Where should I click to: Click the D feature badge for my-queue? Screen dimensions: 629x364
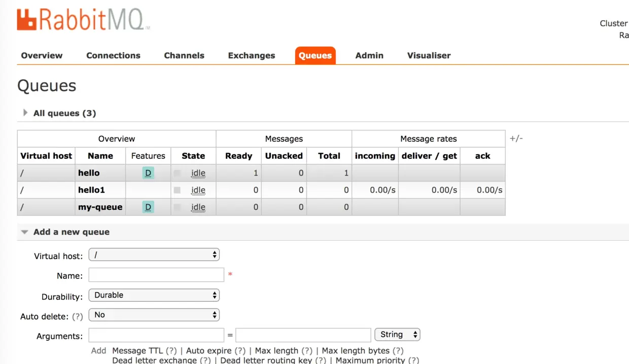[x=148, y=207]
